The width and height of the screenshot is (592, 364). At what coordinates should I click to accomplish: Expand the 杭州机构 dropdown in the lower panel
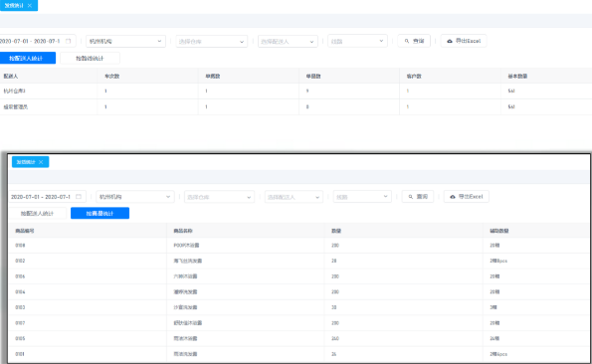[x=135, y=197]
